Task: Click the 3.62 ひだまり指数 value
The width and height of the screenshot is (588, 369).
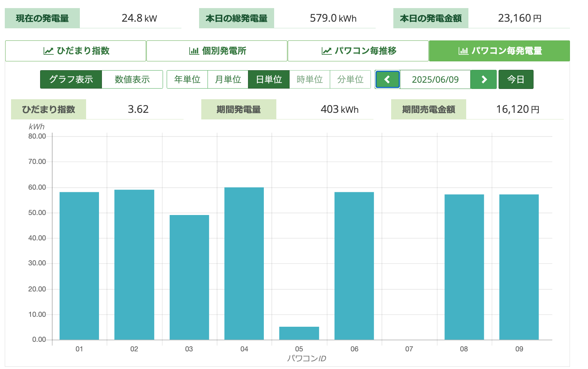Action: coord(138,109)
